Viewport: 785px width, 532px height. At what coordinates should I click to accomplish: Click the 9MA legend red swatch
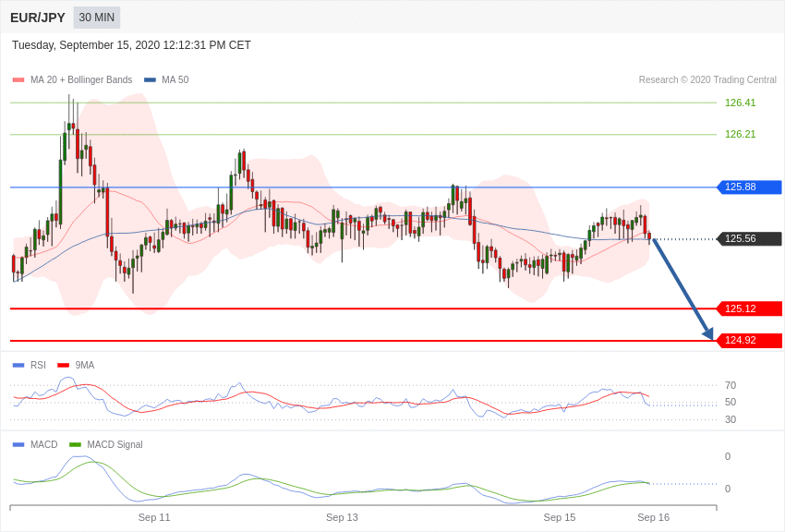tap(64, 366)
